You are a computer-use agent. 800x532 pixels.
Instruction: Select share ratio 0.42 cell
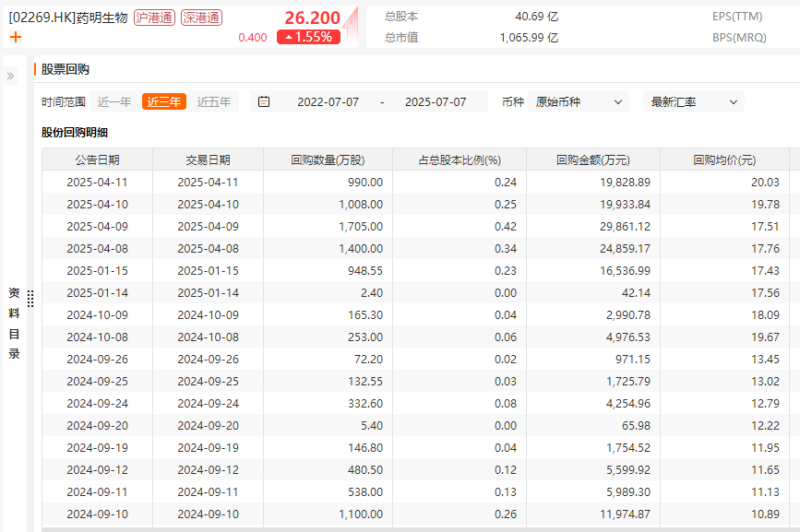[x=460, y=226]
